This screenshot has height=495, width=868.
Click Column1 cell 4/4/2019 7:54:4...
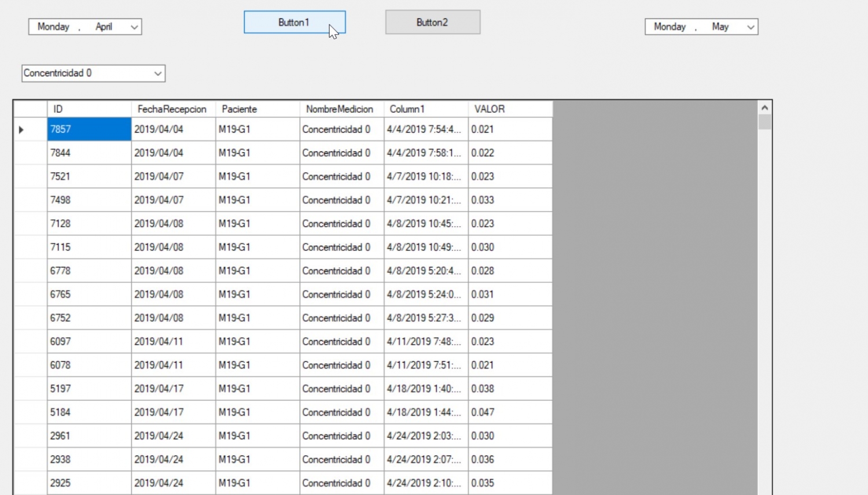[426, 130]
